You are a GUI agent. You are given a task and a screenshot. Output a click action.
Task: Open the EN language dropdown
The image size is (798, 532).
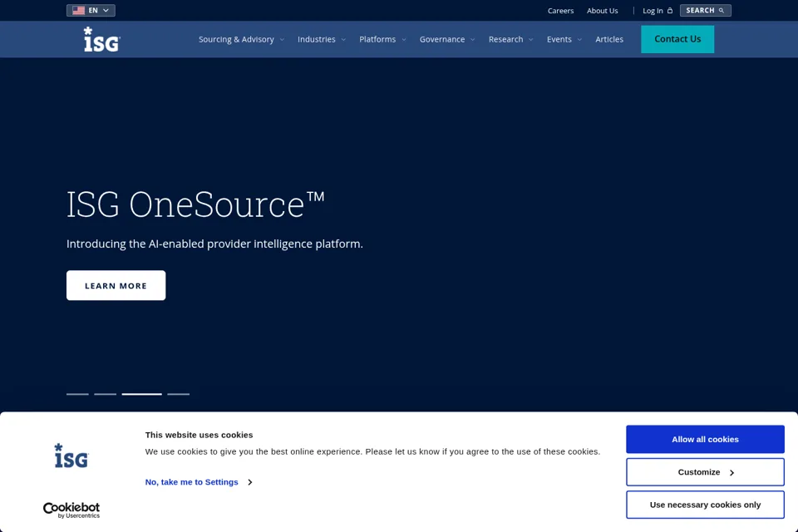[91, 10]
